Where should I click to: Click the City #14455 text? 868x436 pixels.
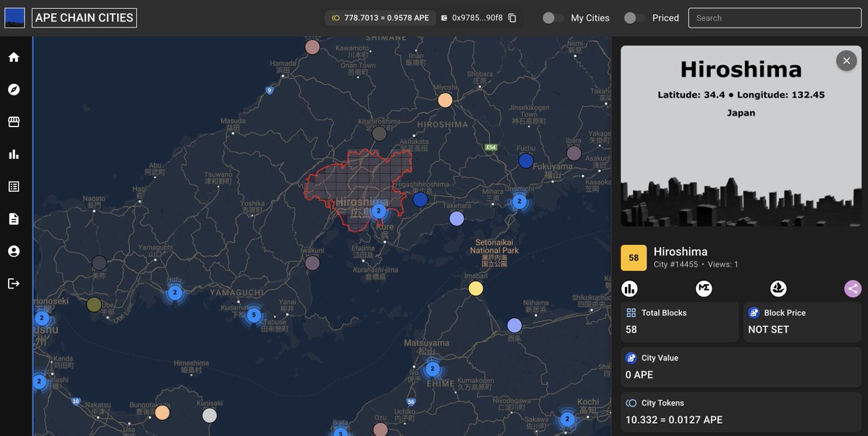pyautogui.click(x=676, y=265)
